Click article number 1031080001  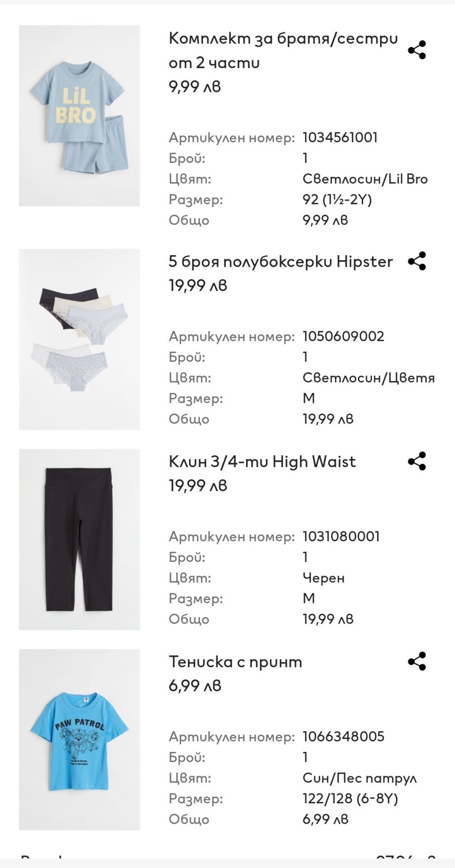(341, 536)
